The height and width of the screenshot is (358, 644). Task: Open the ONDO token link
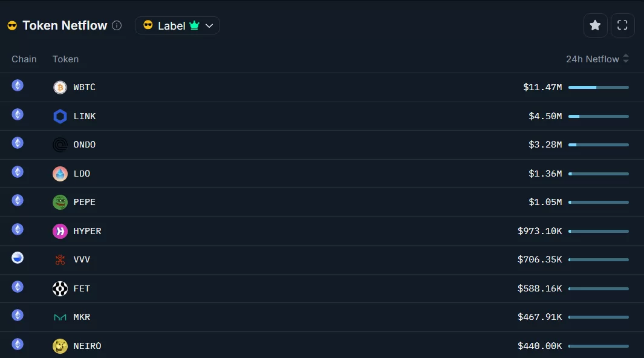point(85,145)
